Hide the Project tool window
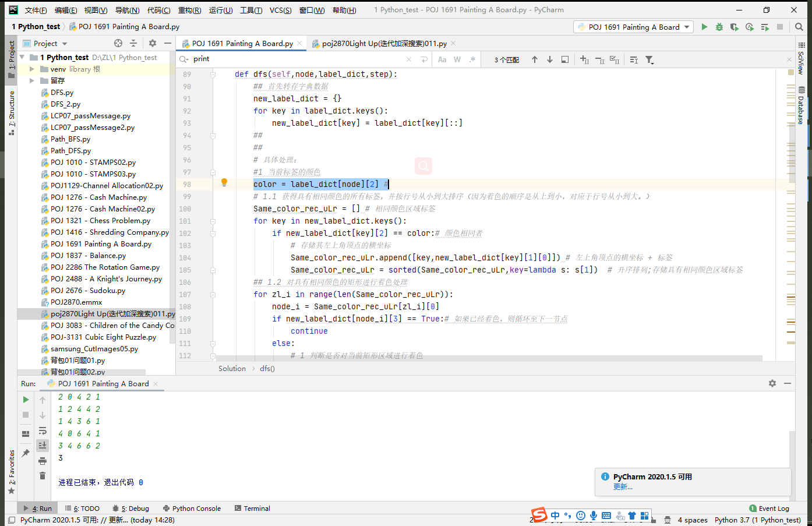Viewport: 812px width, 526px height. pyautogui.click(x=168, y=43)
